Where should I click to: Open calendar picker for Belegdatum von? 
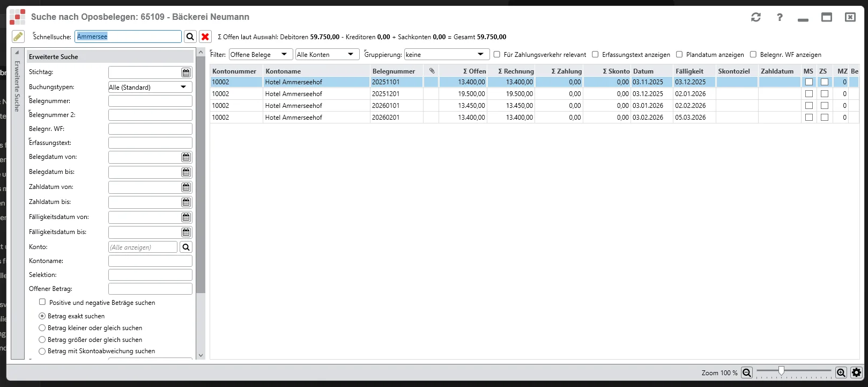tap(186, 157)
